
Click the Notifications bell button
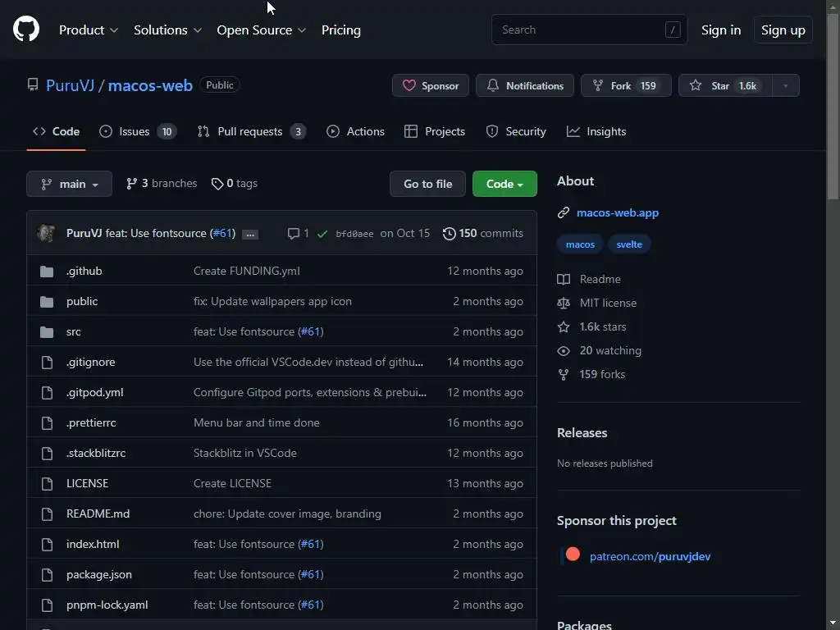(x=524, y=85)
